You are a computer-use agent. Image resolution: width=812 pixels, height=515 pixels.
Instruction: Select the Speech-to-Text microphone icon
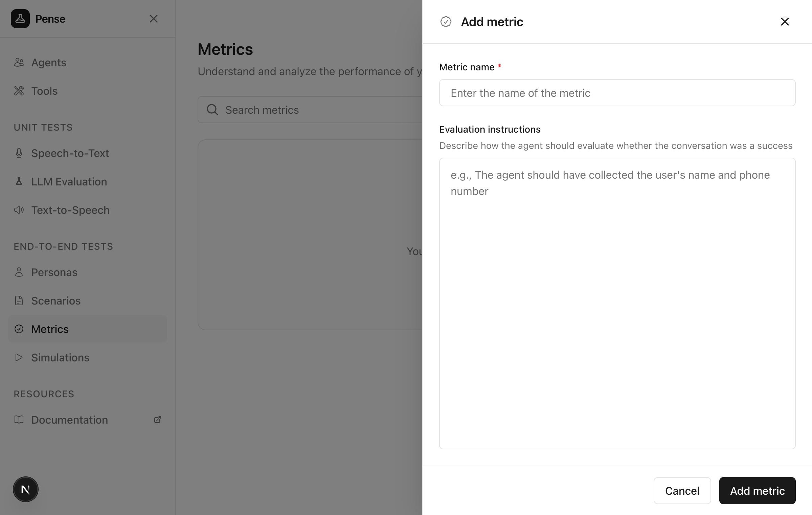point(19,153)
